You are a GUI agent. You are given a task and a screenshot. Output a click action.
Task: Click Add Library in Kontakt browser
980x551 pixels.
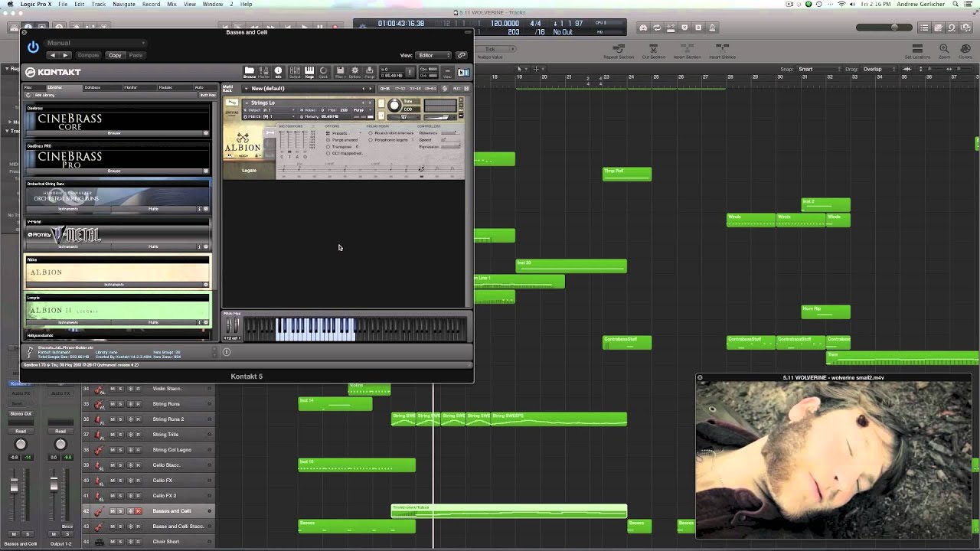[x=43, y=95]
